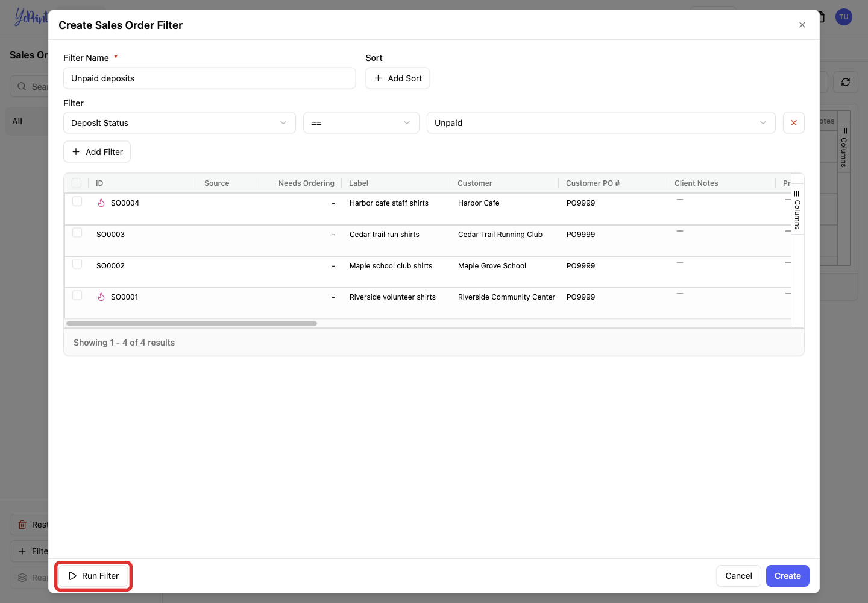Click the Harbor cafe staff shirts label
The image size is (868, 603).
click(389, 203)
